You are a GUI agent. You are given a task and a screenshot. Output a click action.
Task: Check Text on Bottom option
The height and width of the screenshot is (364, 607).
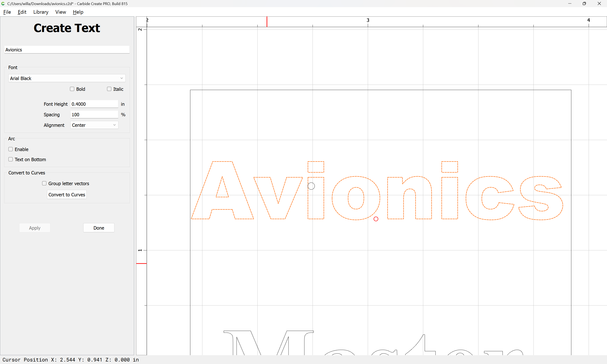coord(11,159)
